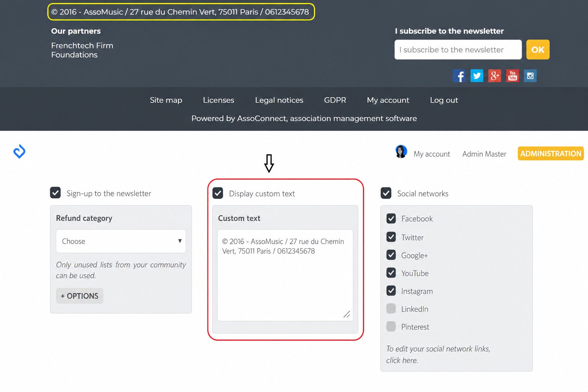The image size is (588, 392).
Task: Click Log out in footer
Action: tap(444, 100)
